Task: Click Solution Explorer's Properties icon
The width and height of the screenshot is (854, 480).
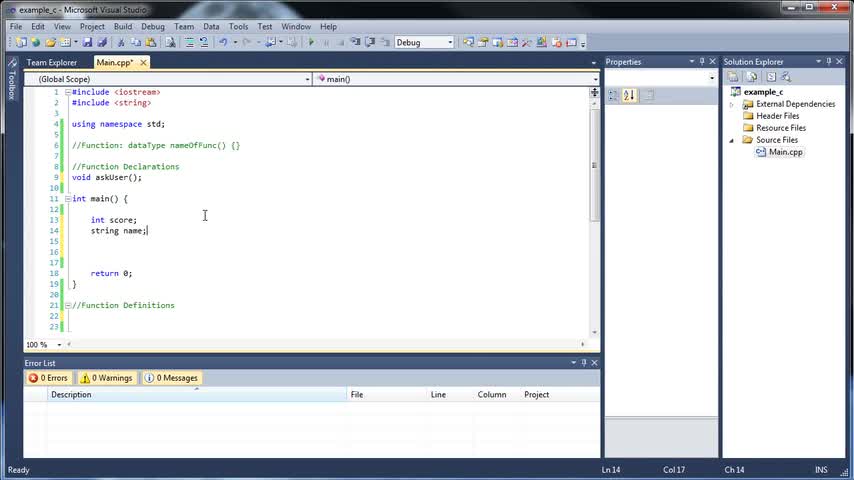Action: click(733, 77)
